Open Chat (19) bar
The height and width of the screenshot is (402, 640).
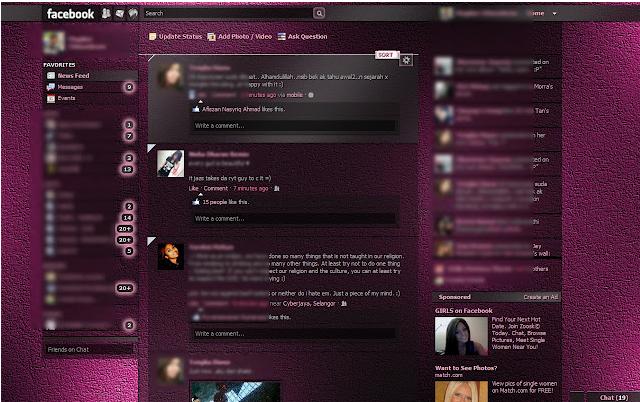[x=613, y=397]
